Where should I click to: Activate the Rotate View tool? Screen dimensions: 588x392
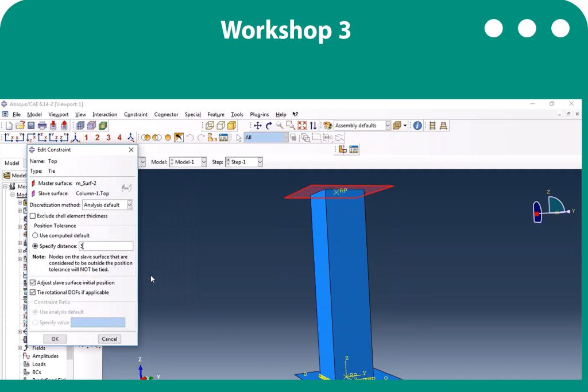[269, 126]
